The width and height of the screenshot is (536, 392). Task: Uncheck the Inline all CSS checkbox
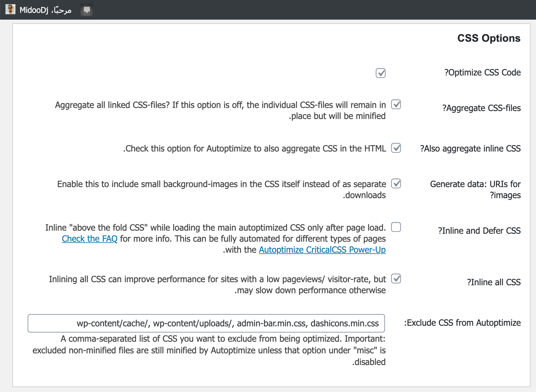point(396,279)
